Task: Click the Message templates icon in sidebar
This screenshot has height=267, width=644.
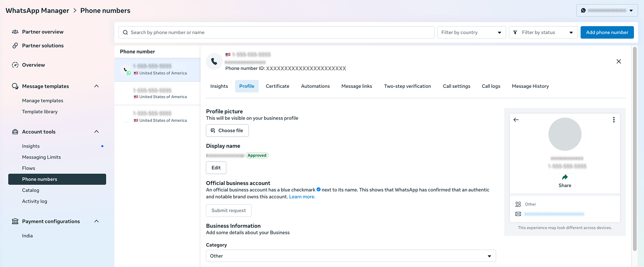Action: 14,86
